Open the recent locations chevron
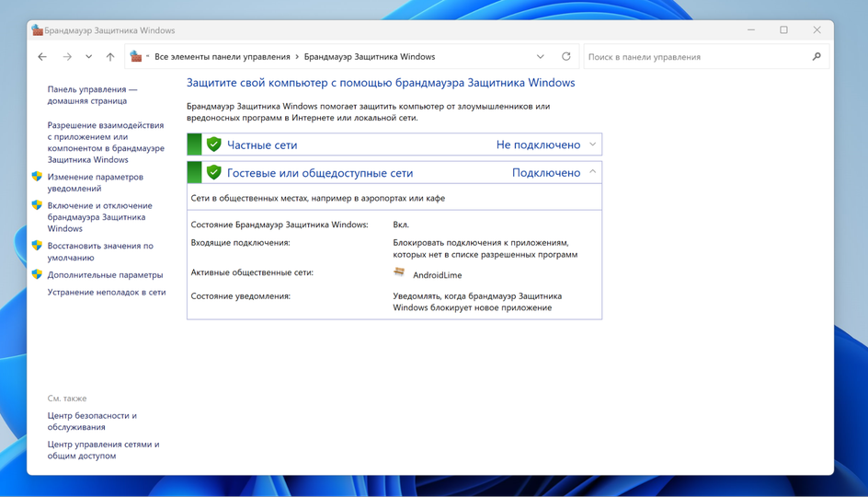The image size is (868, 497). 88,56
